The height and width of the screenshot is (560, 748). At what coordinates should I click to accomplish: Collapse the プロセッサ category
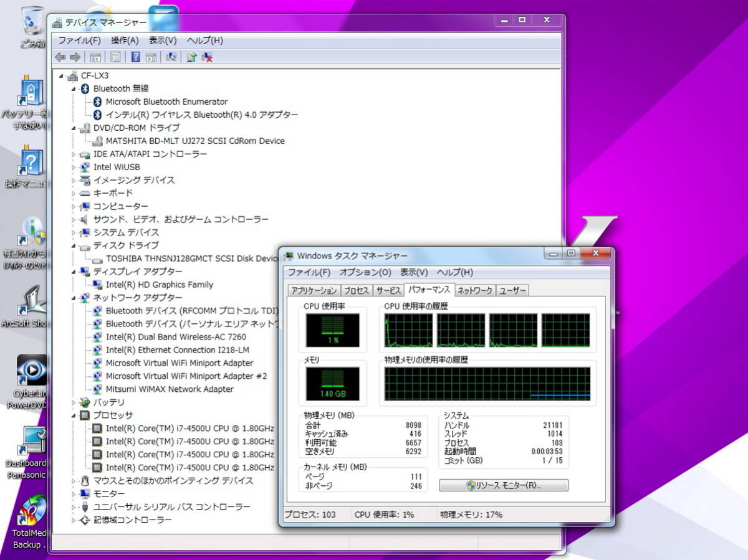coord(74,415)
